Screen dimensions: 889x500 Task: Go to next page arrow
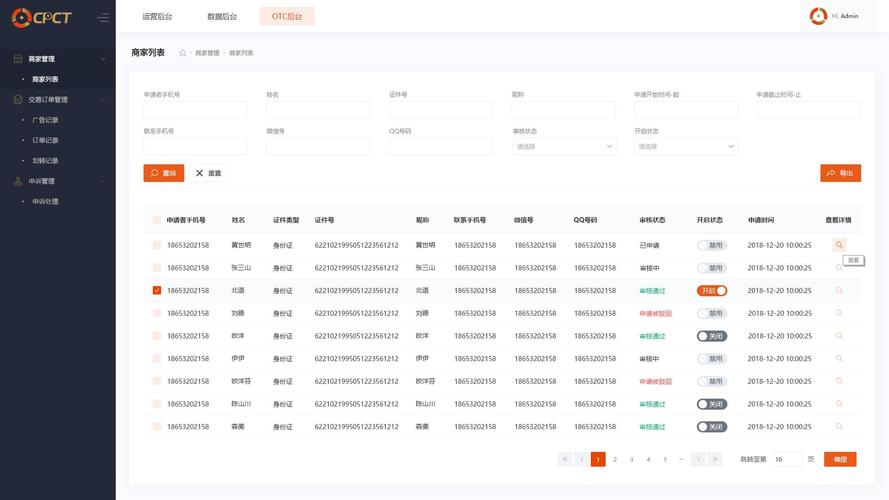point(698,459)
